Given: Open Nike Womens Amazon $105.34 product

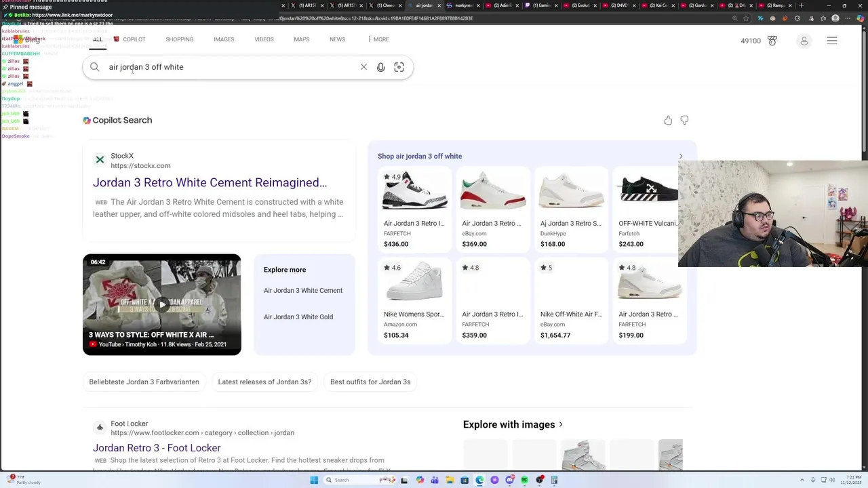Looking at the screenshot, I should coord(414,301).
